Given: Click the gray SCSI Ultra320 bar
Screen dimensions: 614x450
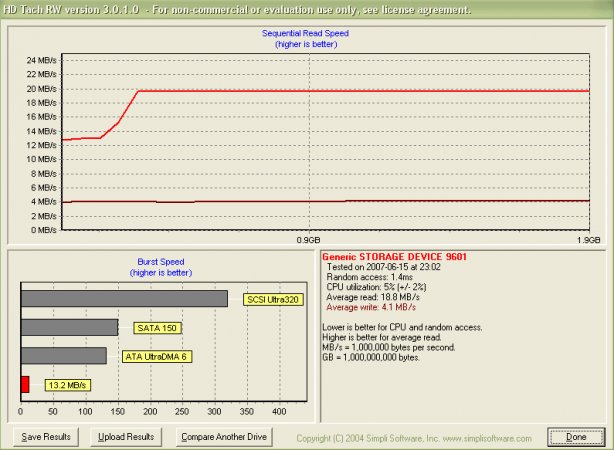Looking at the screenshot, I should coord(124,299).
